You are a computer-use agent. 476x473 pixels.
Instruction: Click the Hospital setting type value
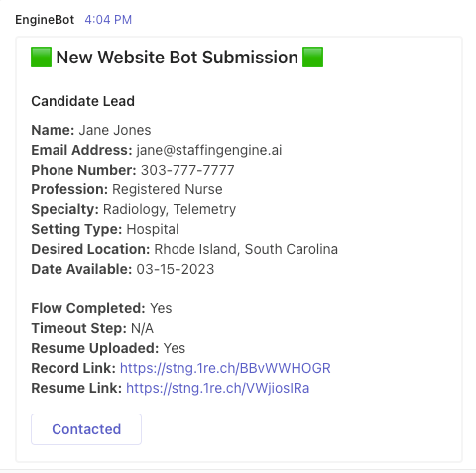pyautogui.click(x=153, y=229)
